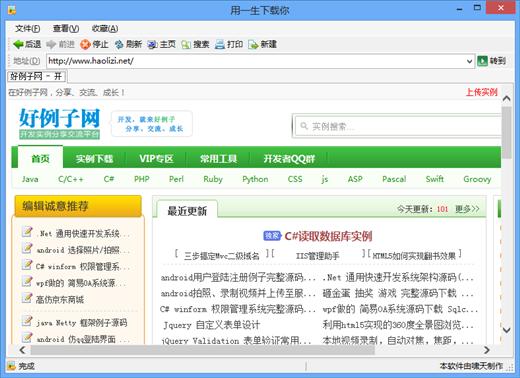Click note icon beside 高仿京东商城
This screenshot has height=378, width=520.
[x=27, y=297]
